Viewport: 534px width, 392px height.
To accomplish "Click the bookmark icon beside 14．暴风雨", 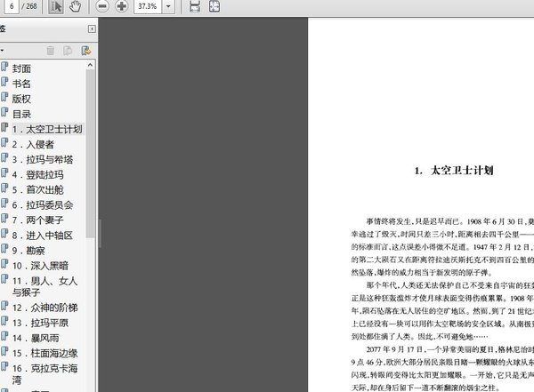I will pos(4,336).
